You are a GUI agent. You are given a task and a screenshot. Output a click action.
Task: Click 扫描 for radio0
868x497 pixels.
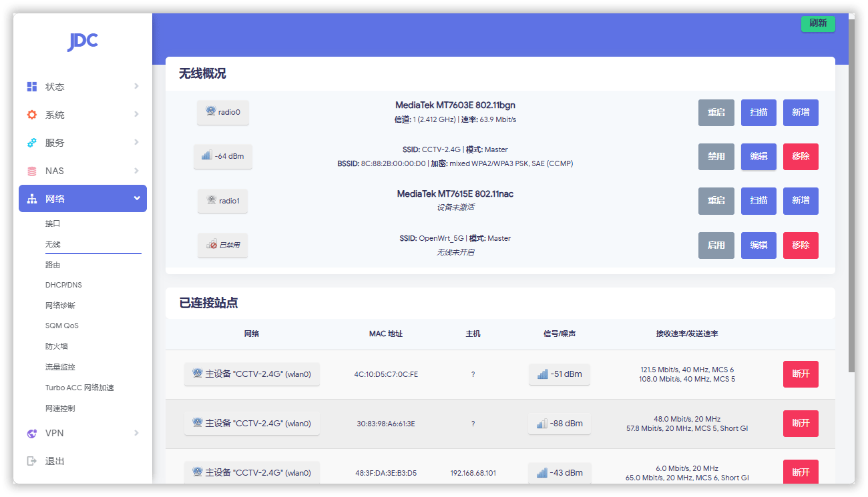[758, 113]
